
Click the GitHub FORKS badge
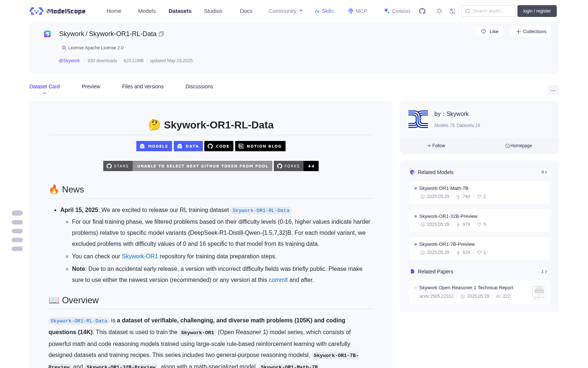click(x=296, y=166)
